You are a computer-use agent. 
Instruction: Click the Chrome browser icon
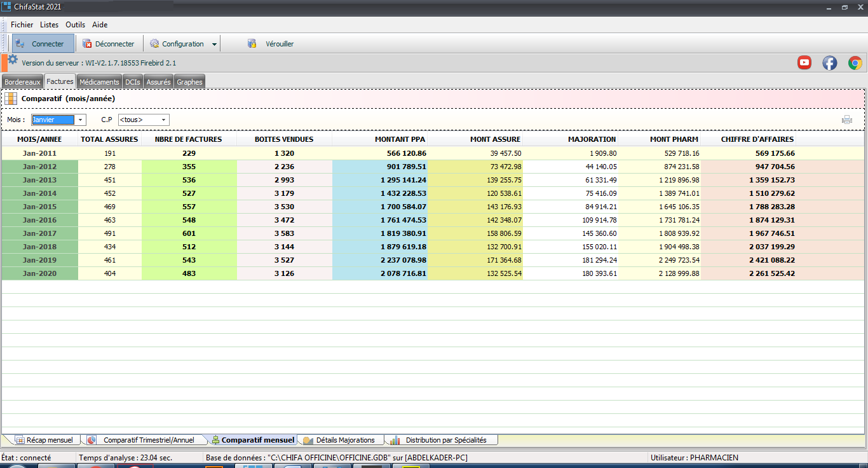[855, 62]
